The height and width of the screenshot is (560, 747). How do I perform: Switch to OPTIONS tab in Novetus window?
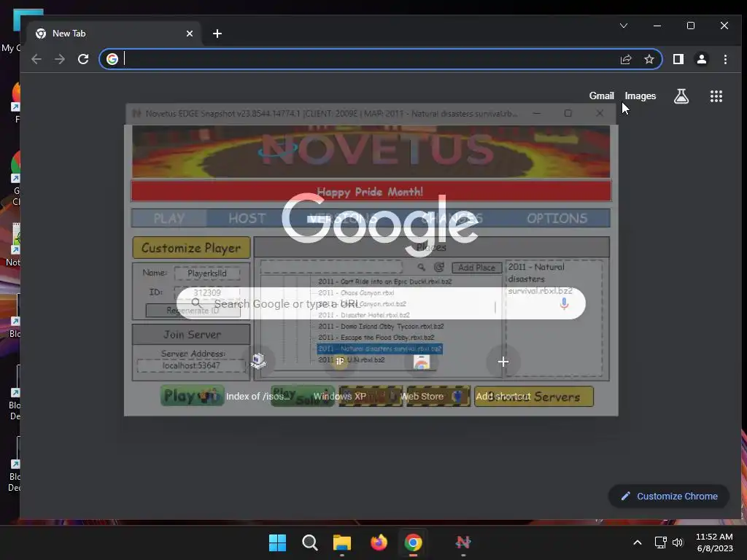[557, 218]
